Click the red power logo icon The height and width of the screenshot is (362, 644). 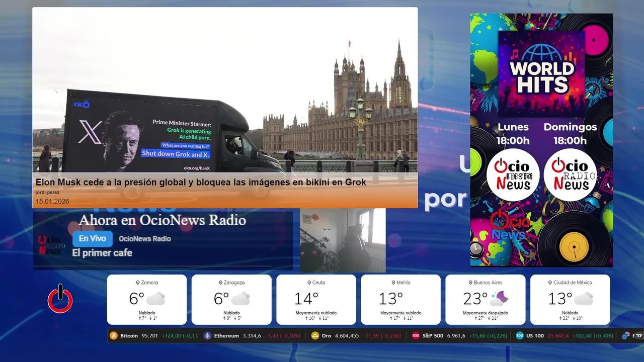pyautogui.click(x=60, y=299)
